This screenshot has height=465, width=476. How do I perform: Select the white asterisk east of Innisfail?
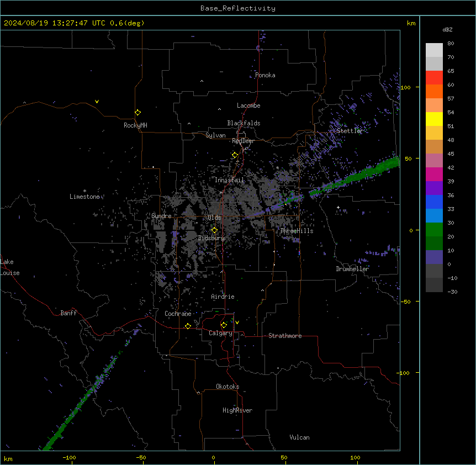click(277, 168)
